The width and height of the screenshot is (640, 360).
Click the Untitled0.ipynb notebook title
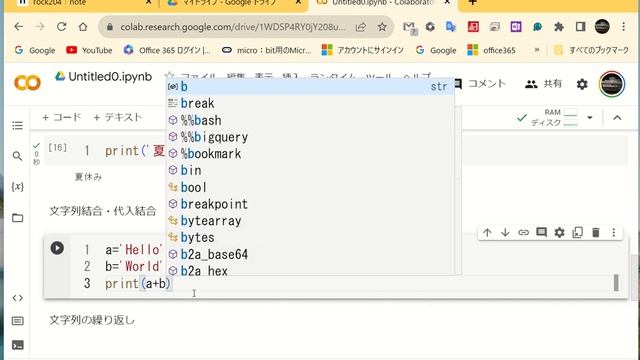[110, 77]
